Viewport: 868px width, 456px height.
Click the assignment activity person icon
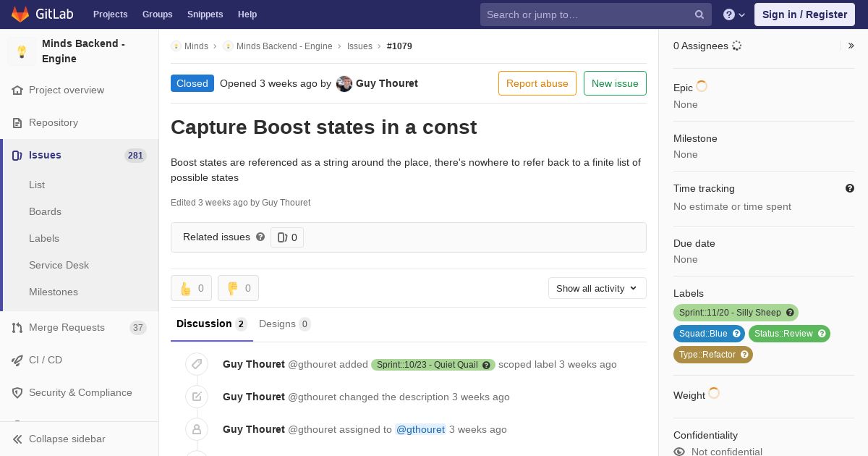[x=197, y=429]
